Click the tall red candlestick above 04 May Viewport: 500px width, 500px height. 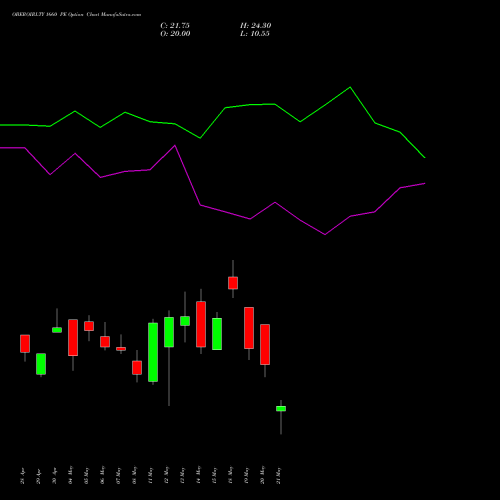click(73, 337)
